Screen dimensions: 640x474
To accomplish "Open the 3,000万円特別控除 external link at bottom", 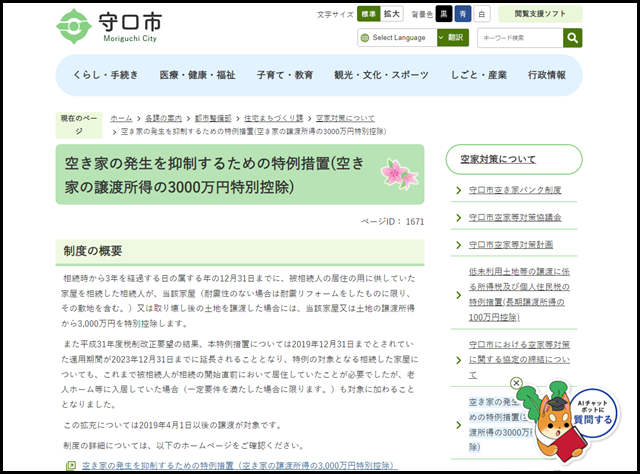I will pos(240,466).
